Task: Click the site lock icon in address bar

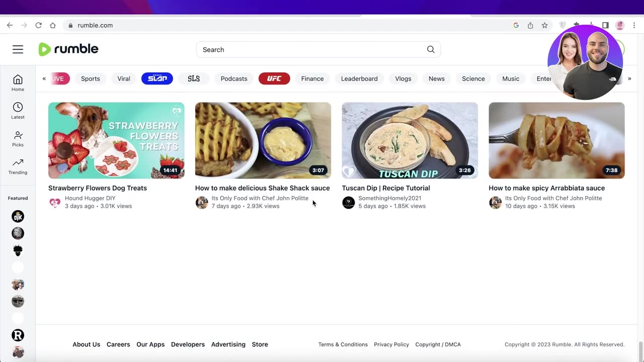Action: [70, 25]
